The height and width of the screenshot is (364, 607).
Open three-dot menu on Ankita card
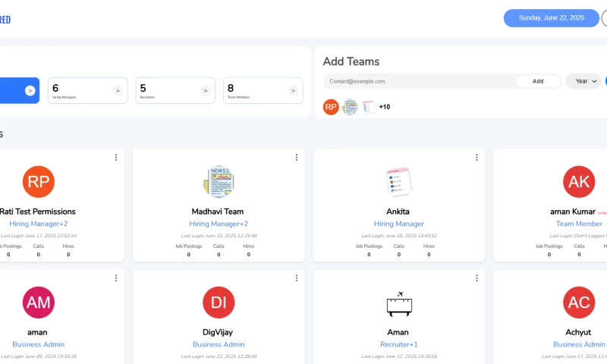(x=476, y=158)
